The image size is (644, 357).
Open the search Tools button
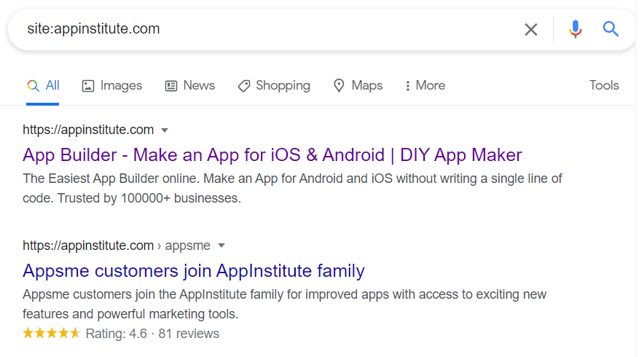coord(604,85)
